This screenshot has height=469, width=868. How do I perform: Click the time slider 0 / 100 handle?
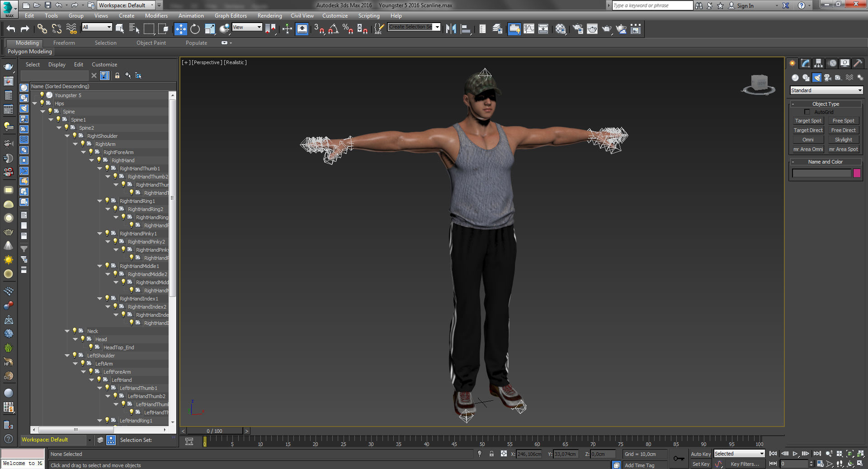pos(215,431)
